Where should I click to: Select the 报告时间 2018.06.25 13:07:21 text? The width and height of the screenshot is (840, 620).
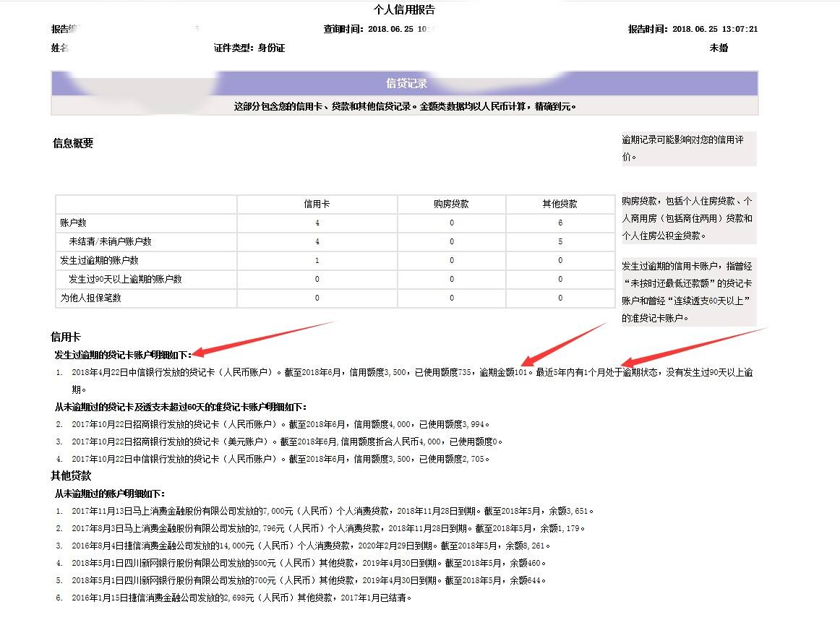[x=693, y=29]
